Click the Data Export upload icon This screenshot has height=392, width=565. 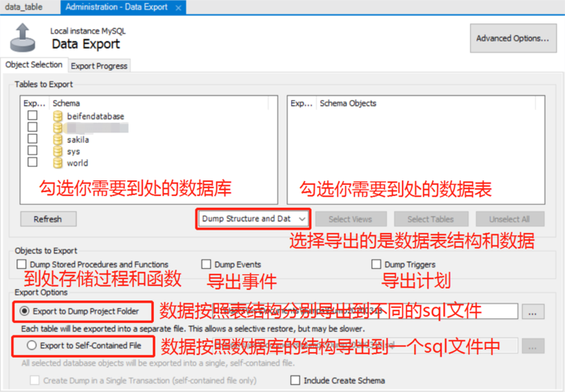tap(23, 38)
